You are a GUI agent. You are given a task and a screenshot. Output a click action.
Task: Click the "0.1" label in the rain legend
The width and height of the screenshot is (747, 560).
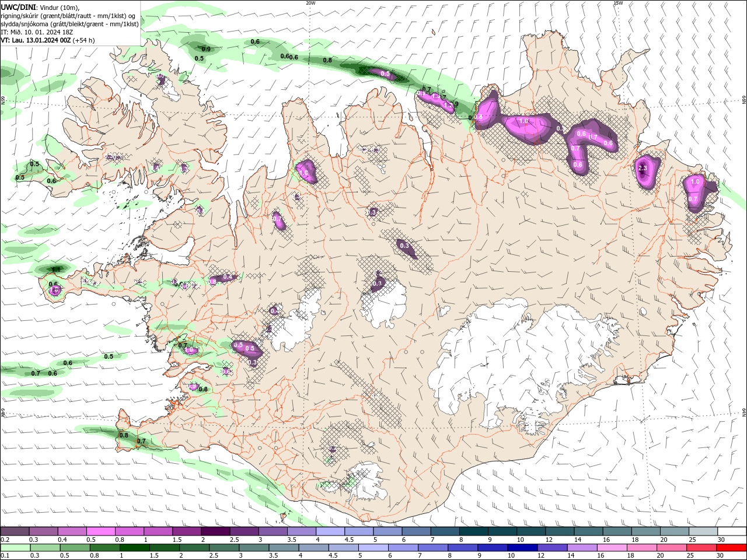(x=4, y=556)
